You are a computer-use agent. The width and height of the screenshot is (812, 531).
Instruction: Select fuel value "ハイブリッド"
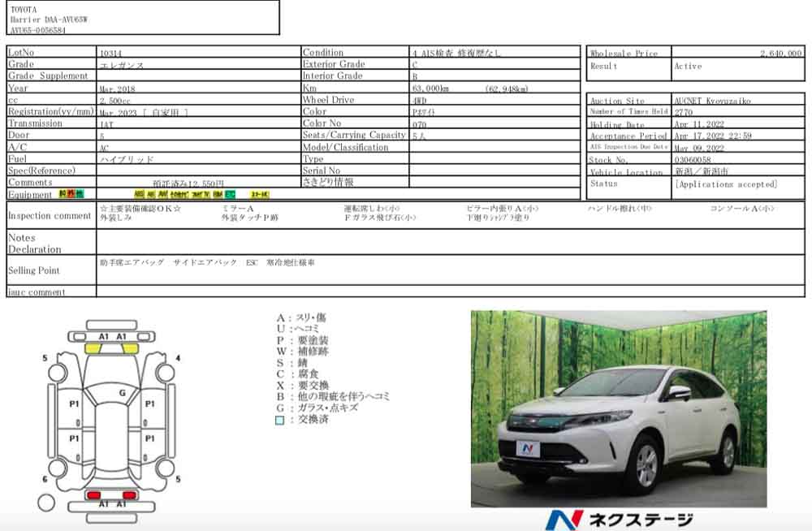(127, 160)
